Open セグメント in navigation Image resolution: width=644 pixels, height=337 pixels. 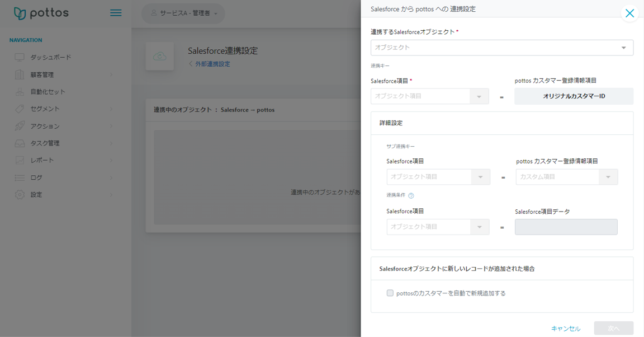pos(45,109)
